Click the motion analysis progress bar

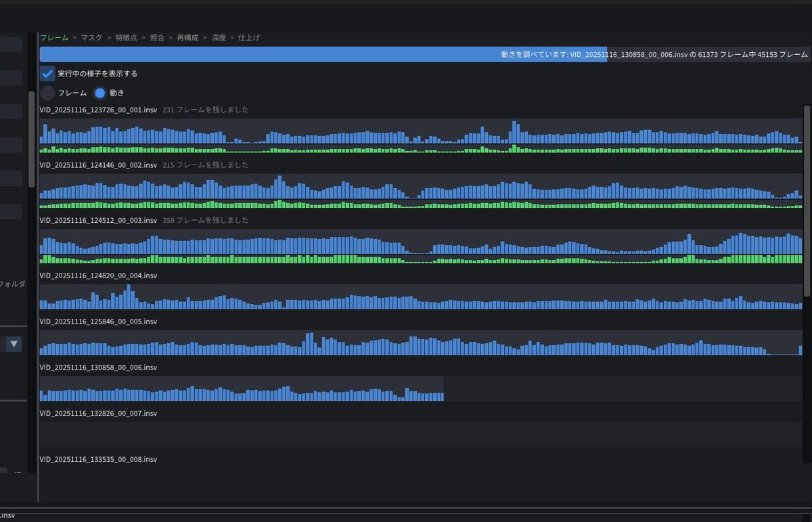click(x=425, y=54)
